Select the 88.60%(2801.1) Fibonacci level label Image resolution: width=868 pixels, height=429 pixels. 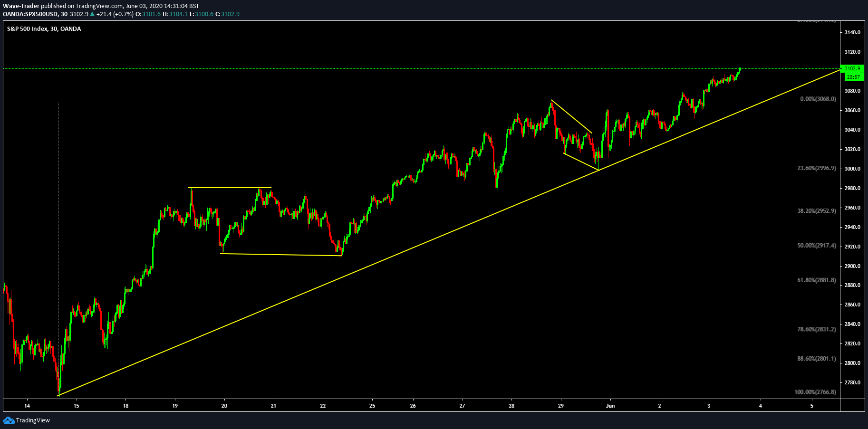pyautogui.click(x=817, y=359)
